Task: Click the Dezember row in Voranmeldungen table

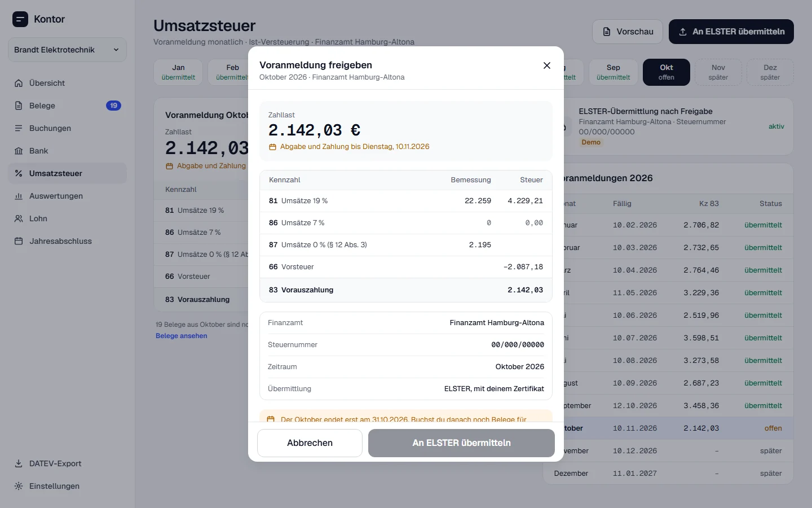Action: point(668,474)
